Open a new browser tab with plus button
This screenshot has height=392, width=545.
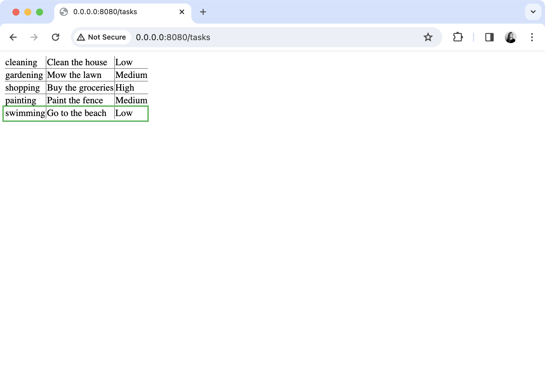(x=203, y=12)
